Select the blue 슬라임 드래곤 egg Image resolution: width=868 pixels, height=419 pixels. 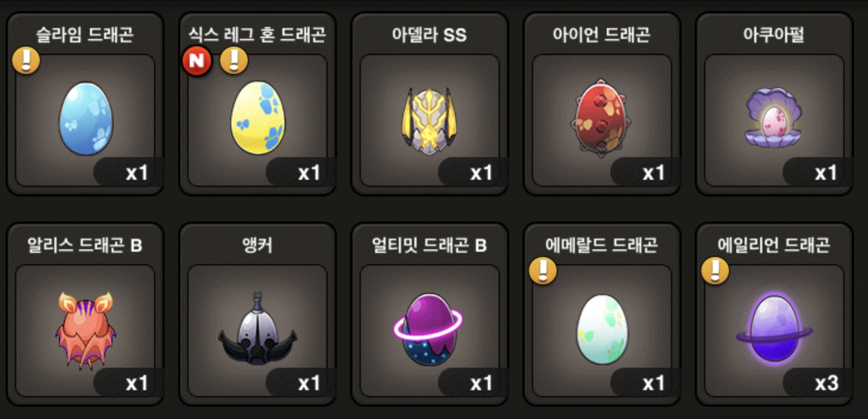click(86, 119)
